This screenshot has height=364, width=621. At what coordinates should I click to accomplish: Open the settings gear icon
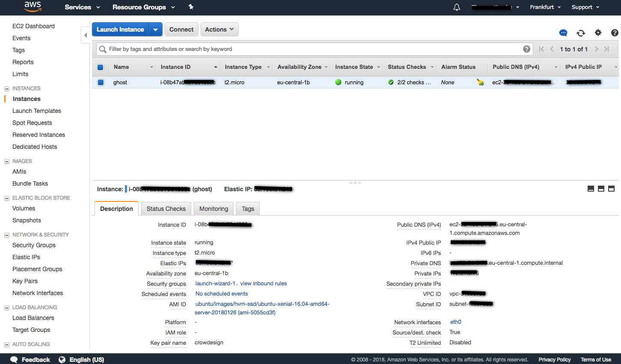[x=598, y=33]
